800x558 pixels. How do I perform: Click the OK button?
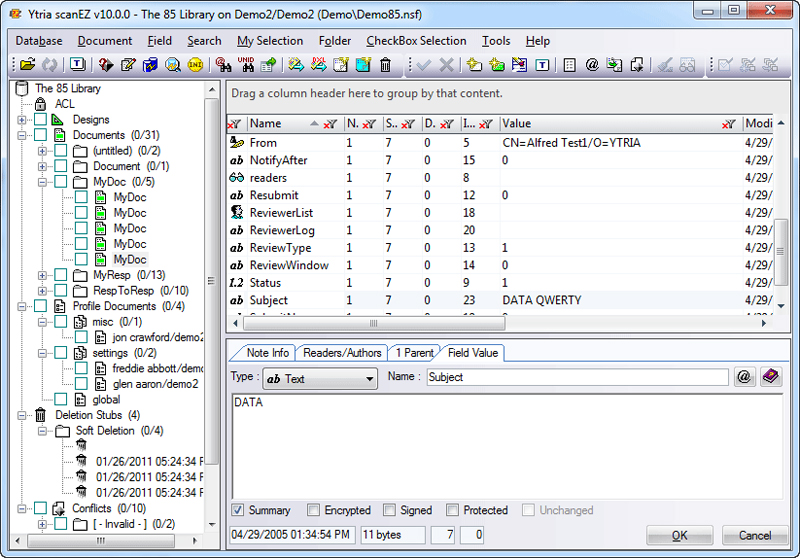click(679, 536)
